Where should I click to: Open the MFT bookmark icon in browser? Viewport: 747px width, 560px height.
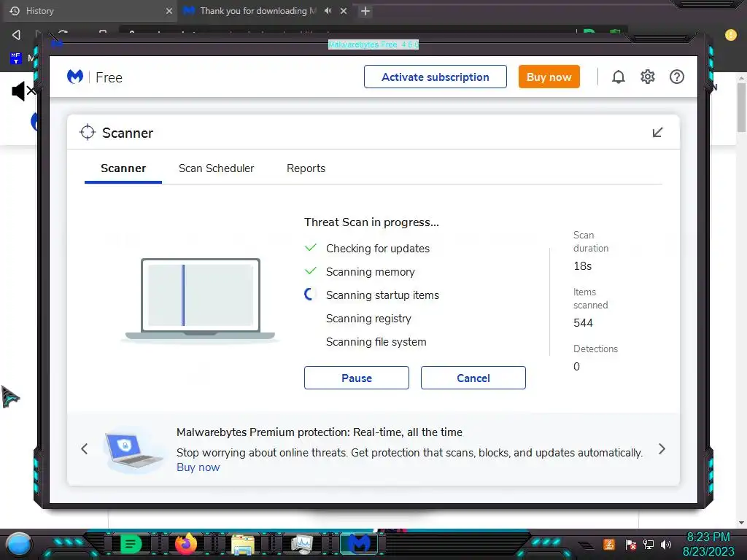(x=16, y=58)
